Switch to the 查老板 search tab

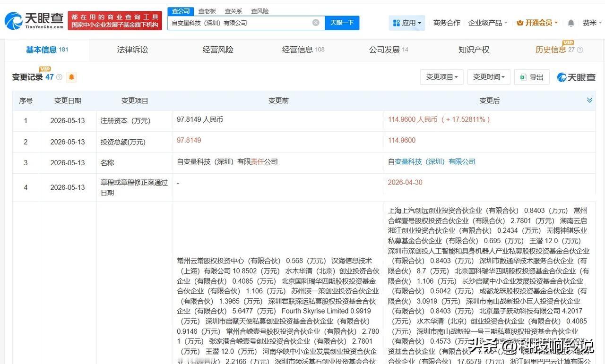(207, 11)
